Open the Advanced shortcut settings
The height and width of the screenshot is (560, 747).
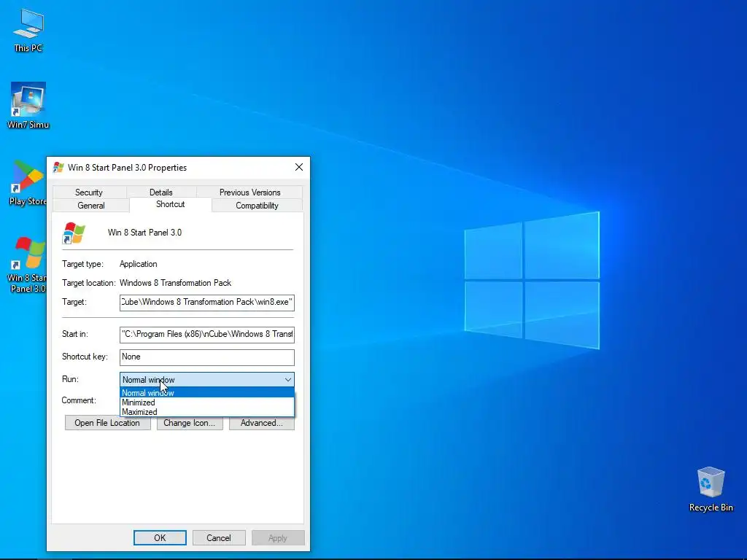[262, 423]
